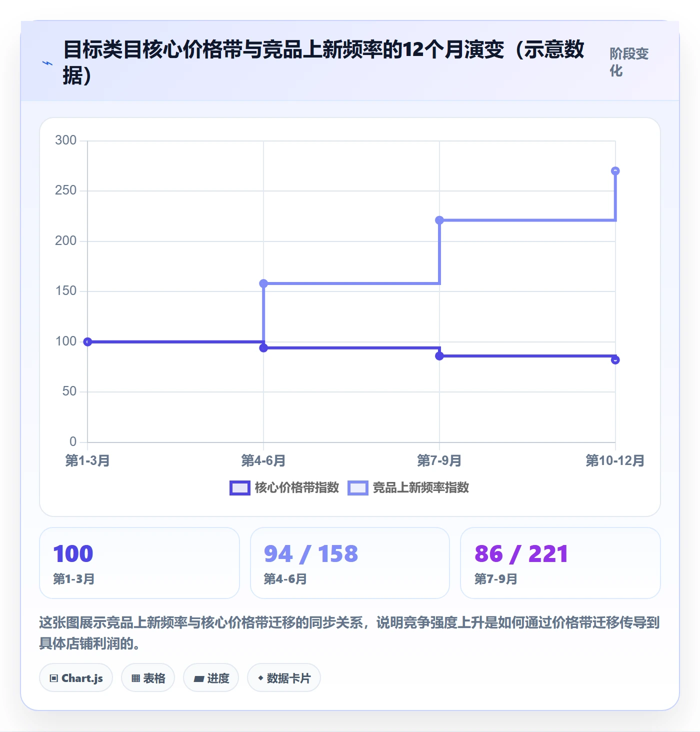This screenshot has height=732, width=700.
Task: Click the 竞品上新频率 data point at 第10-12月
Action: [x=615, y=171]
